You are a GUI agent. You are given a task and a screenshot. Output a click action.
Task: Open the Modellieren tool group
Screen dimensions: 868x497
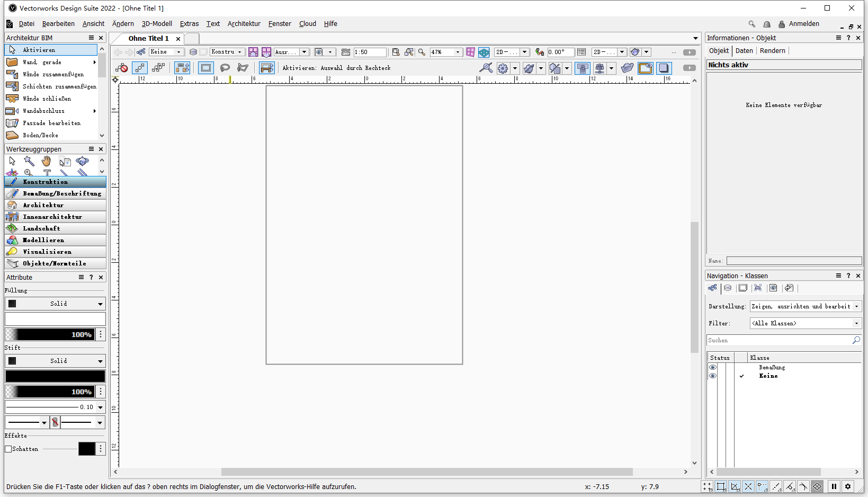(x=55, y=240)
